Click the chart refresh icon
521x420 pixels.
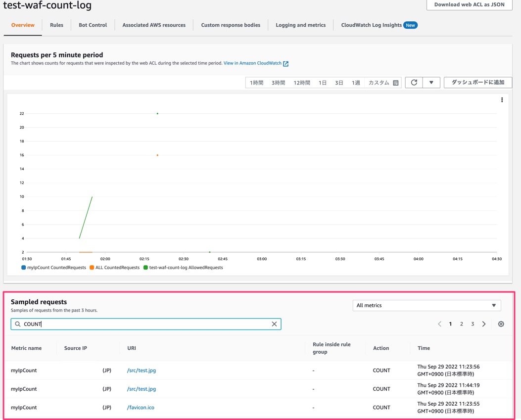tap(414, 82)
